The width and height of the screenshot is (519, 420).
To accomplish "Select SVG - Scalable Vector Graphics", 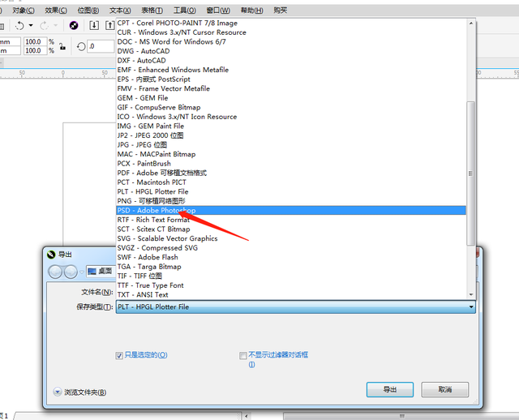I will pyautogui.click(x=291, y=238).
